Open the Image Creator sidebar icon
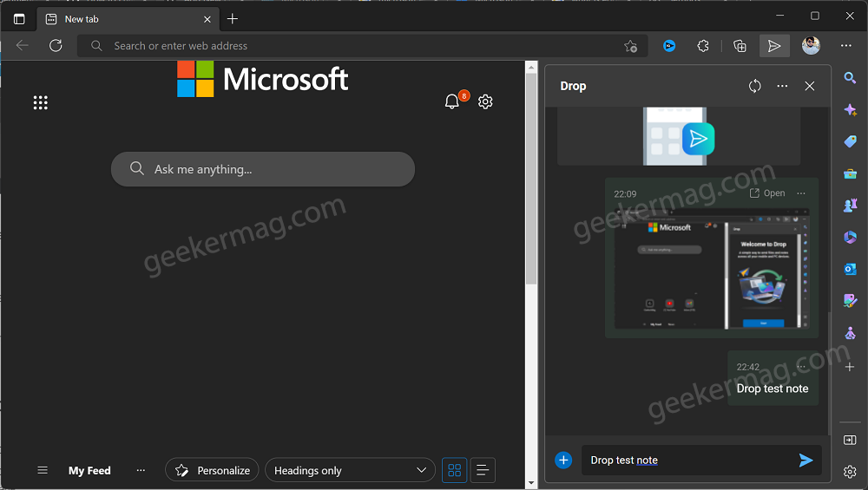The width and height of the screenshot is (868, 490). tap(850, 300)
